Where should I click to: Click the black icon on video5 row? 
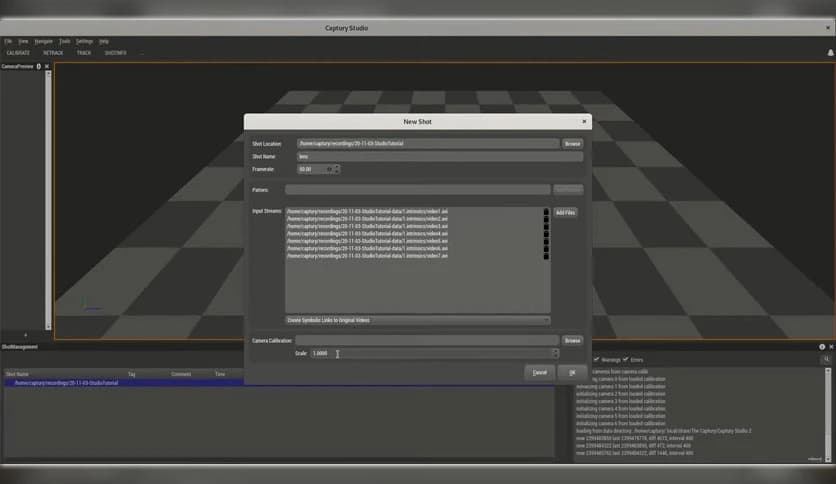click(546, 241)
